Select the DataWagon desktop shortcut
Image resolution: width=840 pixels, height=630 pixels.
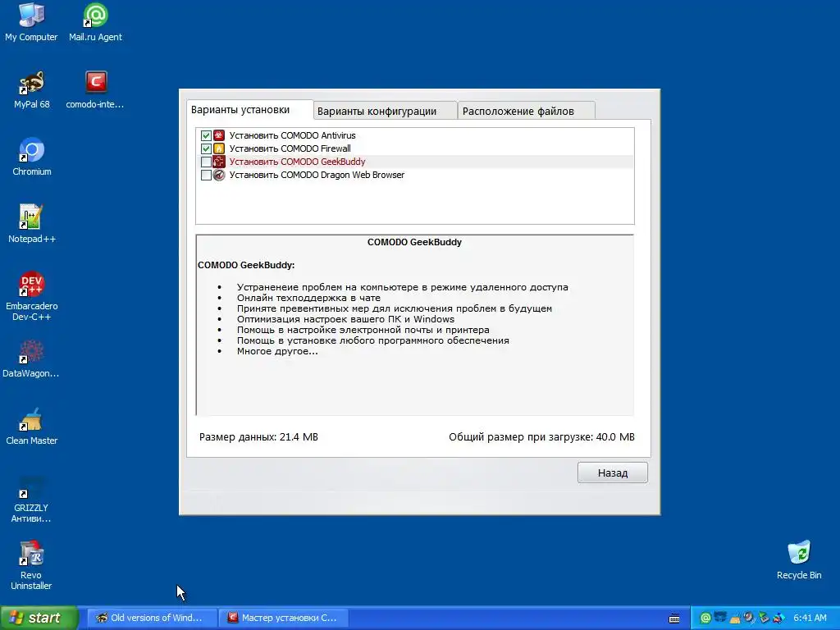pyautogui.click(x=31, y=359)
